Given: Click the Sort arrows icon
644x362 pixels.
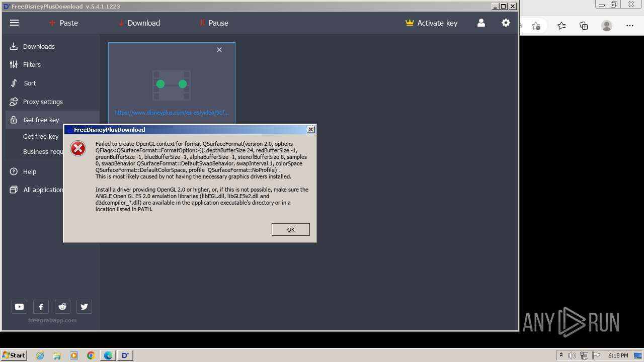Looking at the screenshot, I should [14, 83].
